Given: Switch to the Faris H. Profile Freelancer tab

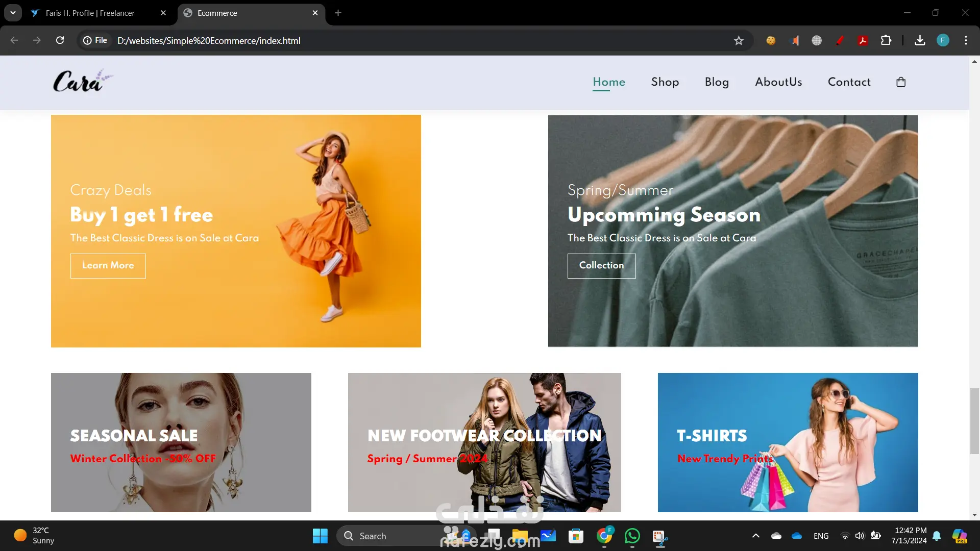Looking at the screenshot, I should pyautogui.click(x=90, y=13).
